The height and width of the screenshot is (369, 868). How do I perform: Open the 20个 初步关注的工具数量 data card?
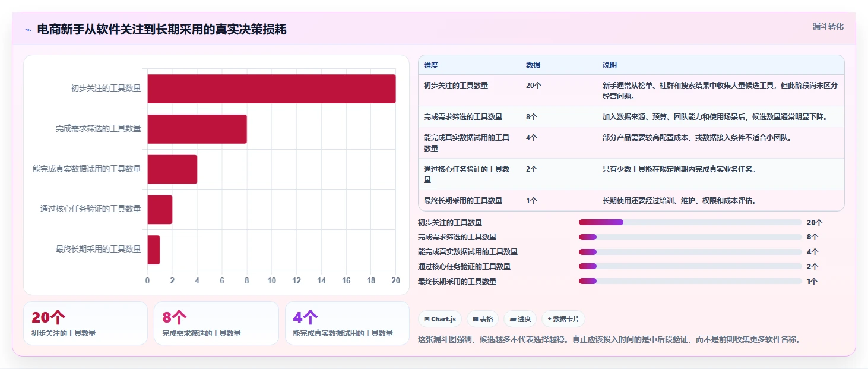click(85, 323)
